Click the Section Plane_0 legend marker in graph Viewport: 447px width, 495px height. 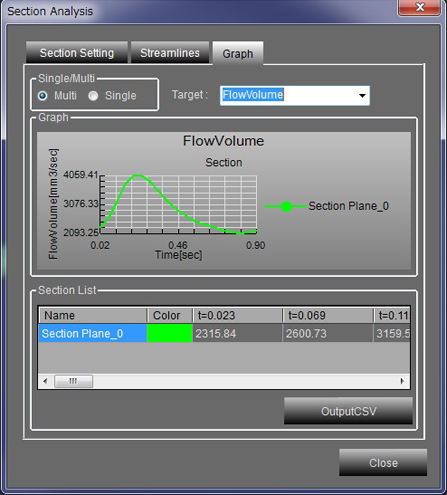click(286, 207)
